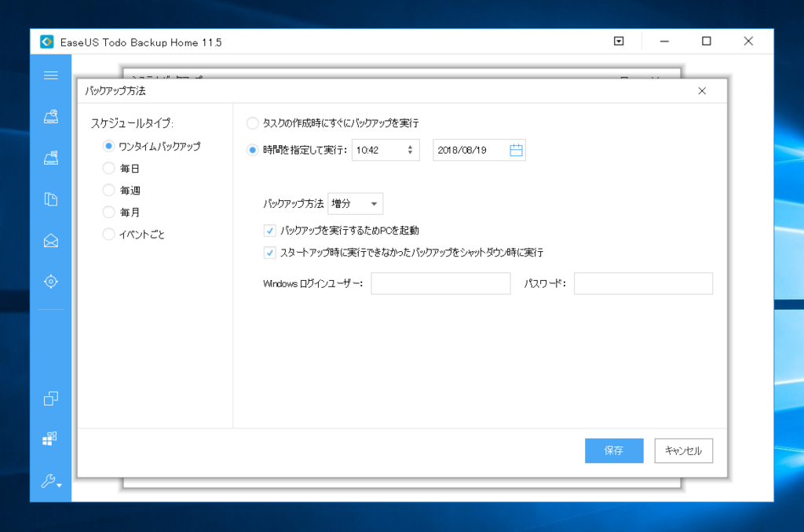Open the バックアップ方法 増分 dropdown
Image resolution: width=804 pixels, height=532 pixels.
point(356,204)
